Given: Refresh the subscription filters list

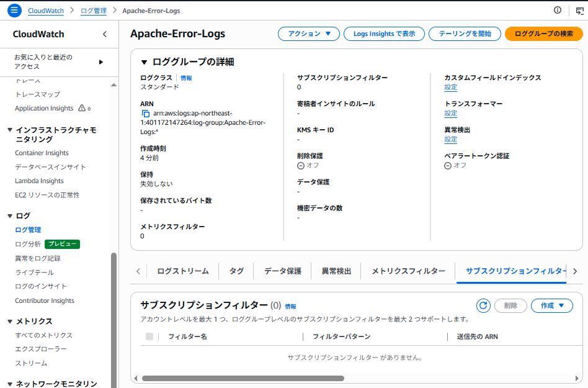Looking at the screenshot, I should (483, 305).
